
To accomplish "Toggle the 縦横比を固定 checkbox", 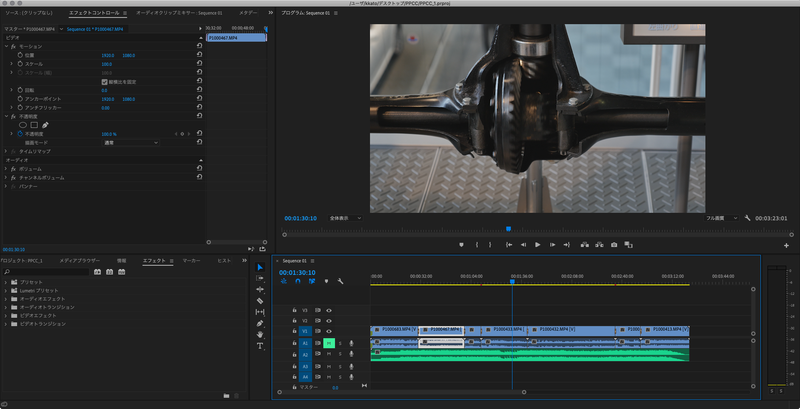I will (x=105, y=81).
